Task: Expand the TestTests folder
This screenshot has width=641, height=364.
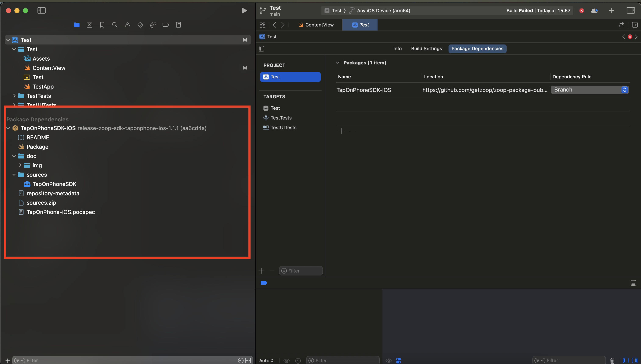Action: point(14,96)
